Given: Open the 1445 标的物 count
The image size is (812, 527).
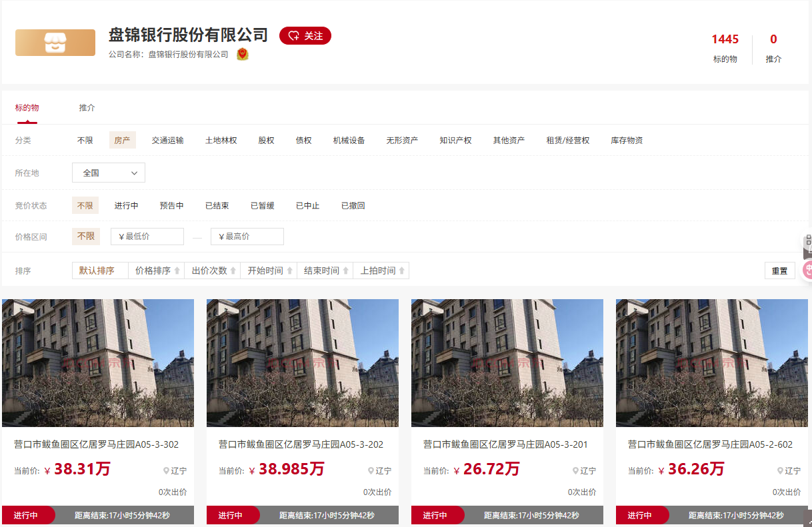Looking at the screenshot, I should (x=725, y=48).
